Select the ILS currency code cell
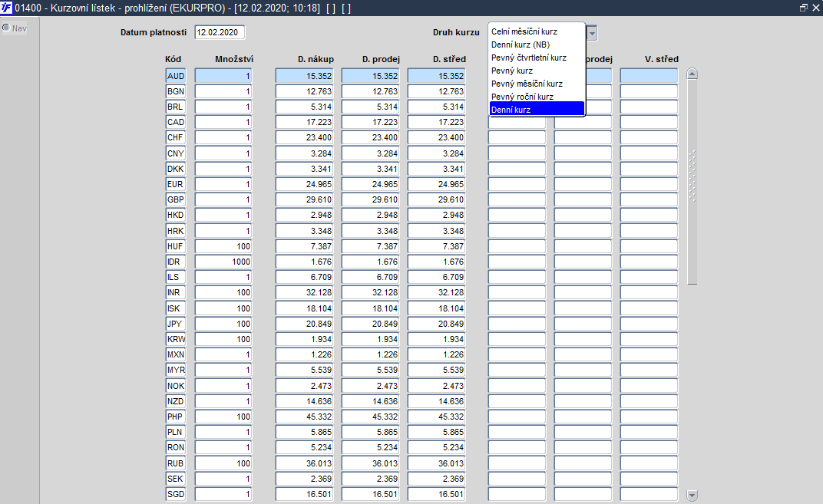823x504 pixels. pos(175,277)
